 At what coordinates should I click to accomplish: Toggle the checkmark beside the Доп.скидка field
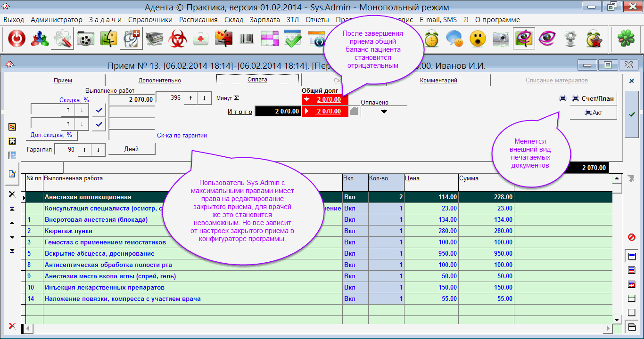(99, 124)
